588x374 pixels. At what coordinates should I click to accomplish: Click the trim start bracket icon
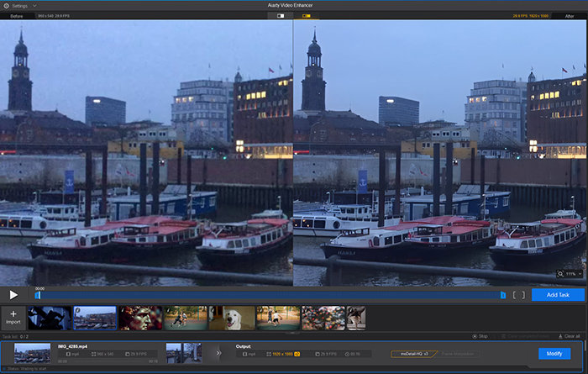pos(516,295)
